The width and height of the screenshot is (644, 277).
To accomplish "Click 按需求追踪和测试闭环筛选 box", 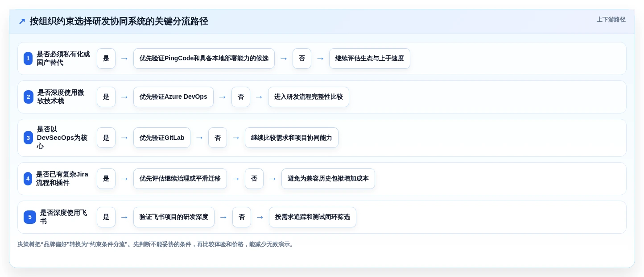I will 313,217.
